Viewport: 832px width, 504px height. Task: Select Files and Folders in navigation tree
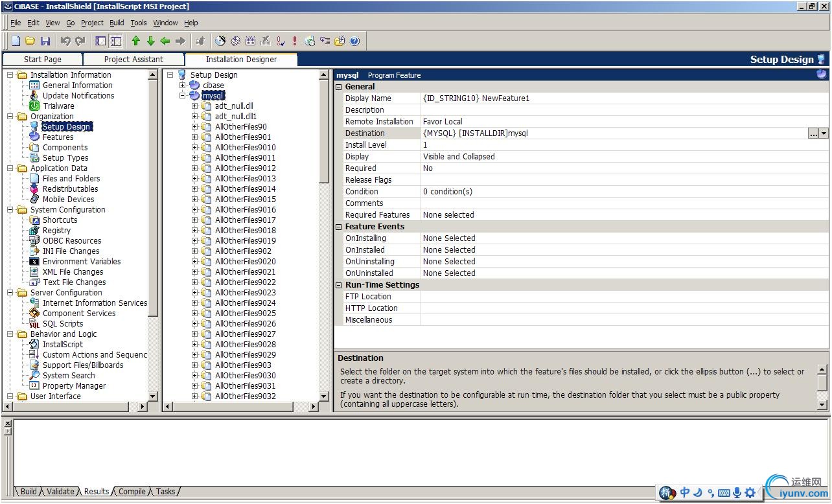click(71, 179)
